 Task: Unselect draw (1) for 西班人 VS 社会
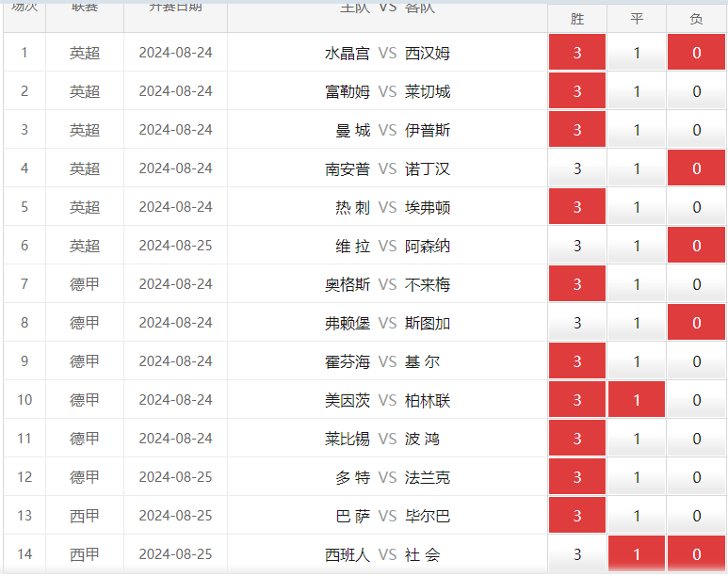click(637, 552)
